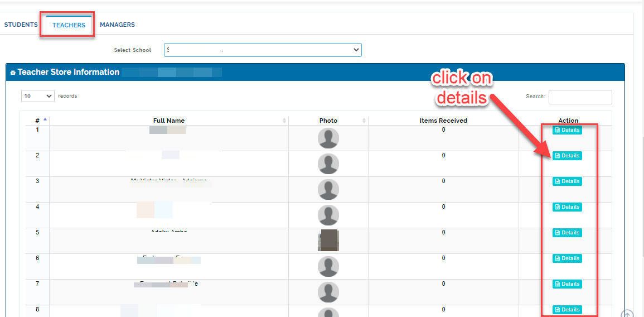Image resolution: width=644 pixels, height=317 pixels.
Task: Click Items Received value in row 1
Action: [x=443, y=130]
